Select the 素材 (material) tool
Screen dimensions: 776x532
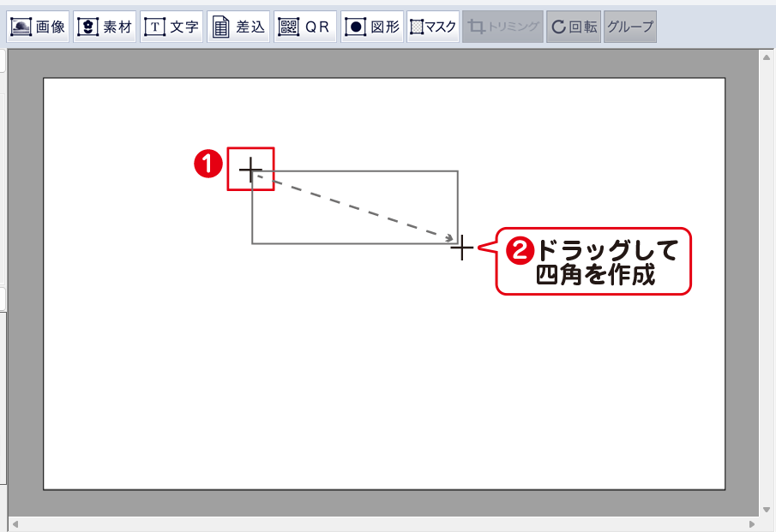pyautogui.click(x=105, y=27)
